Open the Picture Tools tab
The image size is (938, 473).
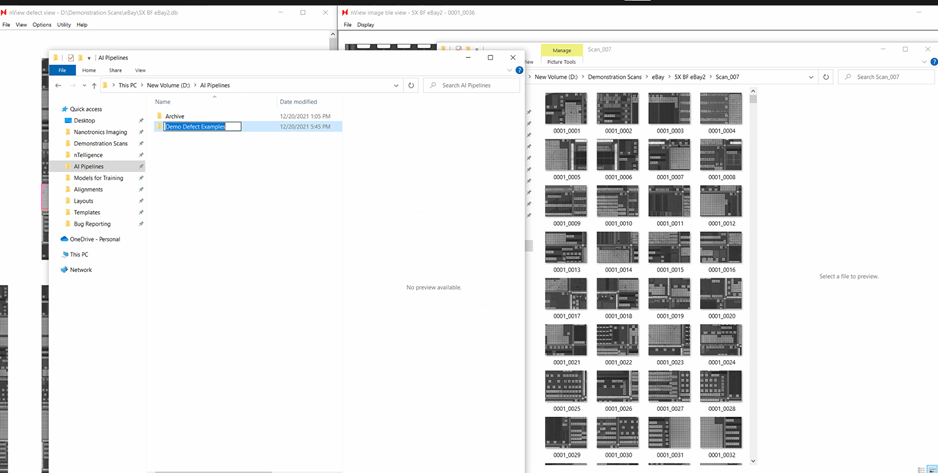click(x=562, y=62)
